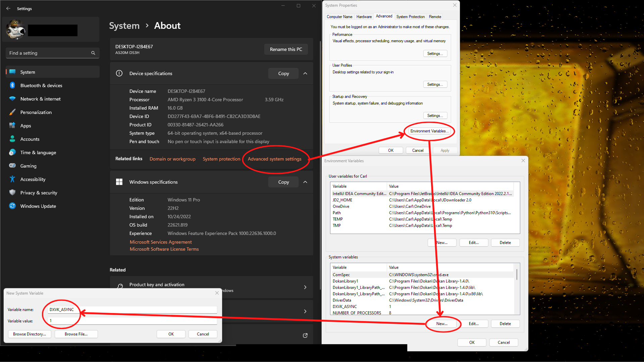Select the DriverData system variable row
644x362 pixels.
[x=423, y=300]
